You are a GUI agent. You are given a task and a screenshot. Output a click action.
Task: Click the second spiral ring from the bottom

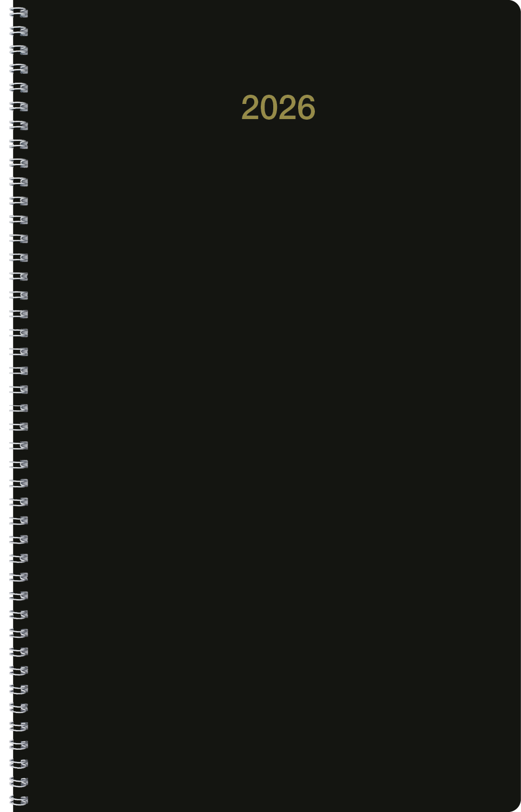(x=19, y=782)
